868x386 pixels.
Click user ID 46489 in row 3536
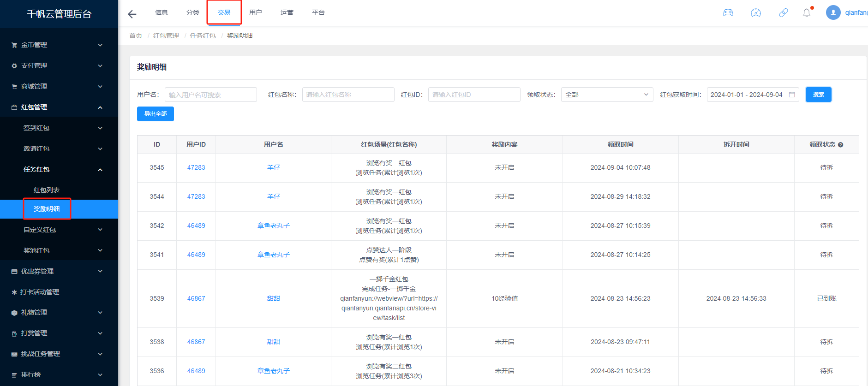(x=196, y=371)
